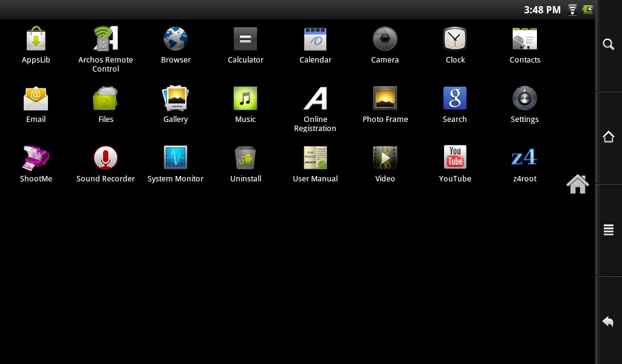Image resolution: width=622 pixels, height=364 pixels.
Task: Launch the Calendar app
Action: click(x=315, y=39)
